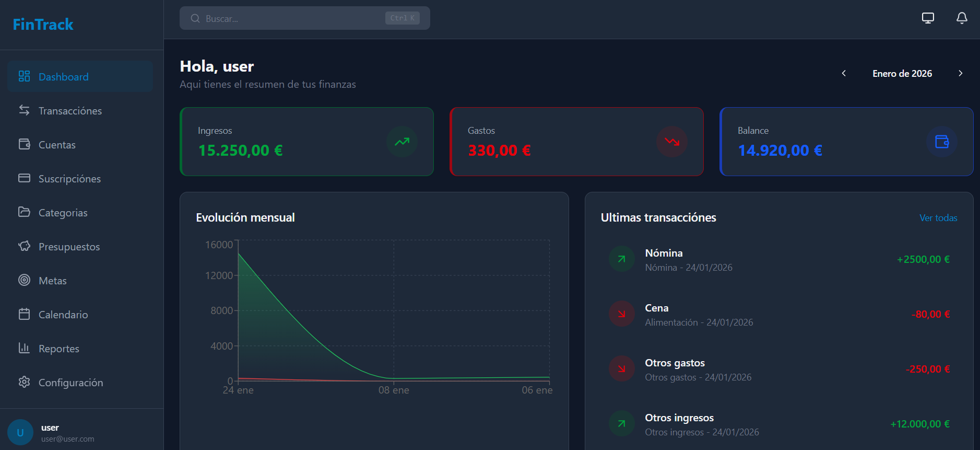
Task: Click the Ver todas link
Action: coord(938,218)
